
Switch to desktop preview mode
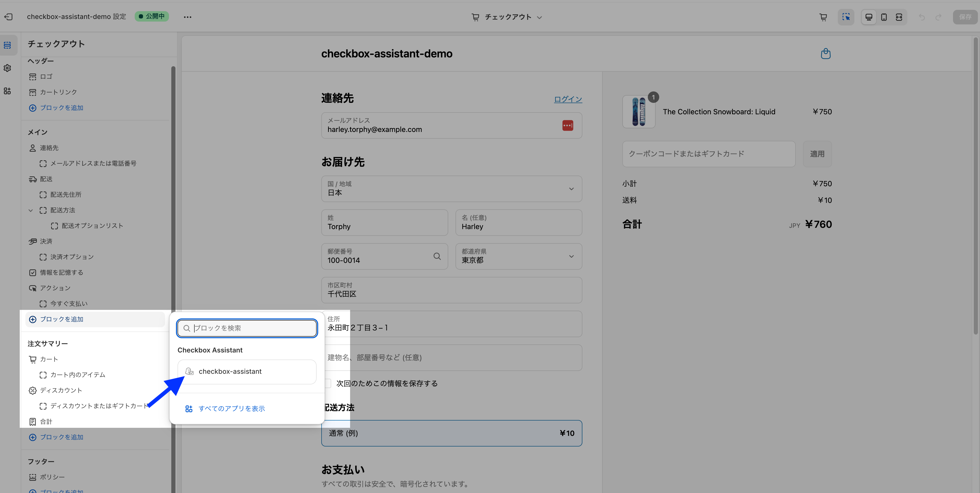[869, 17]
